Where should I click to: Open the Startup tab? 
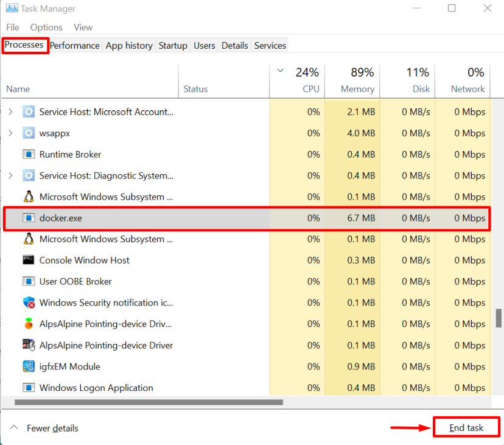(x=173, y=46)
